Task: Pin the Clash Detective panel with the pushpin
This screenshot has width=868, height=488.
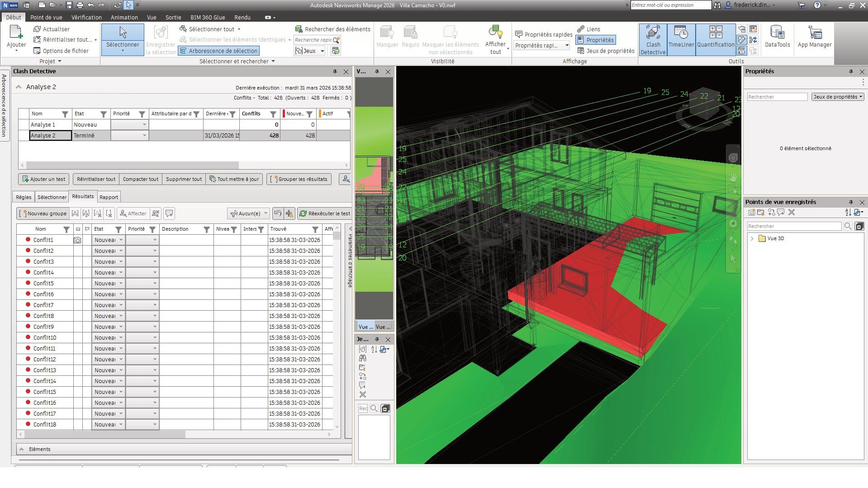Action: (x=335, y=71)
